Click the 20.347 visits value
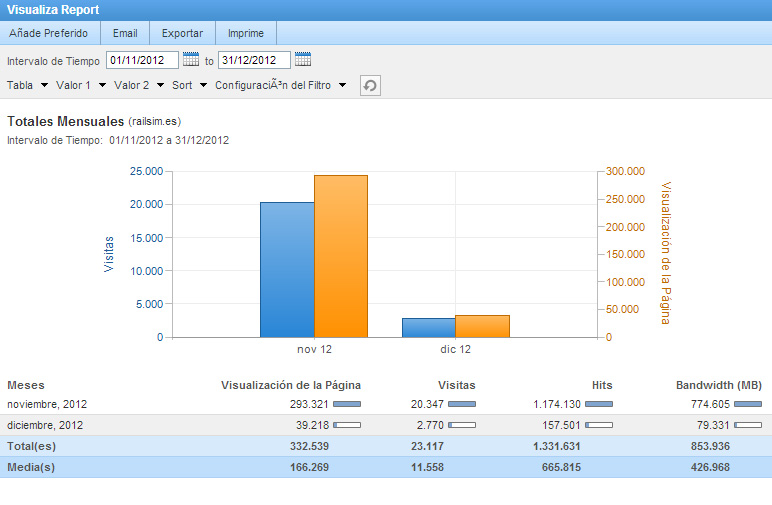Screen dimensions: 772x505 pyautogui.click(x=427, y=404)
